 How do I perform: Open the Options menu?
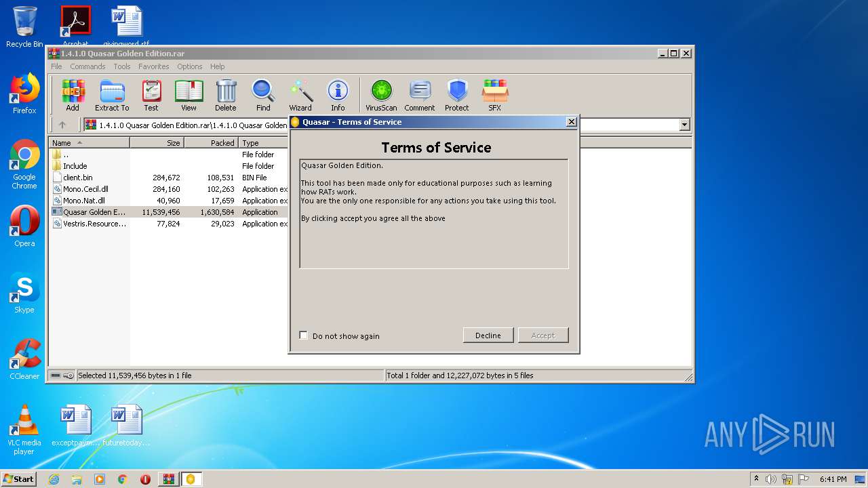190,66
